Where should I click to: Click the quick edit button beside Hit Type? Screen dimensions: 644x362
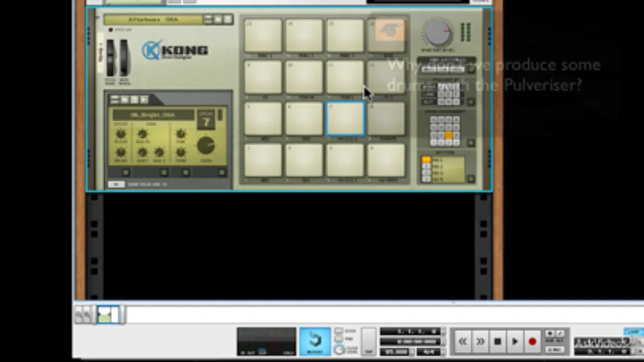point(471,179)
